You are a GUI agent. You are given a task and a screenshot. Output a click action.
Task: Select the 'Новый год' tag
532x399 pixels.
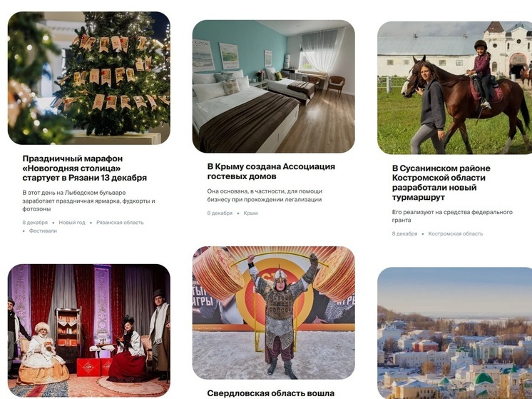[x=72, y=223]
